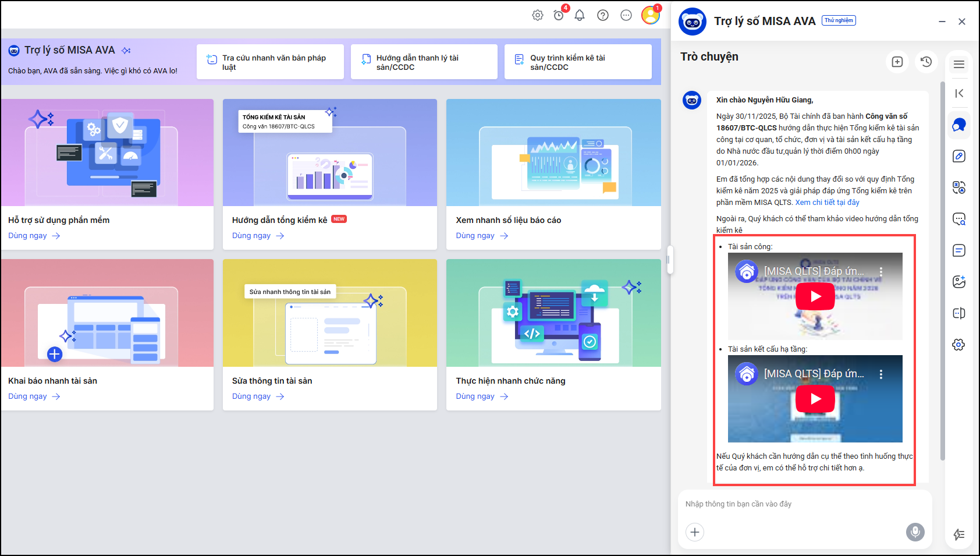Click the "Hướng dẫn tổng kiểm kê" card title
The image size is (980, 556).
[279, 220]
